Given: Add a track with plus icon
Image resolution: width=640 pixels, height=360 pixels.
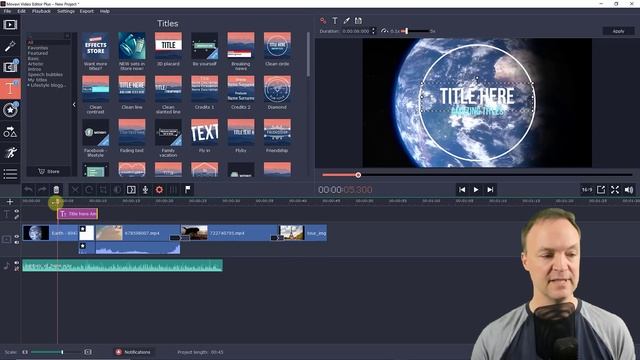Looking at the screenshot, I should 10,202.
